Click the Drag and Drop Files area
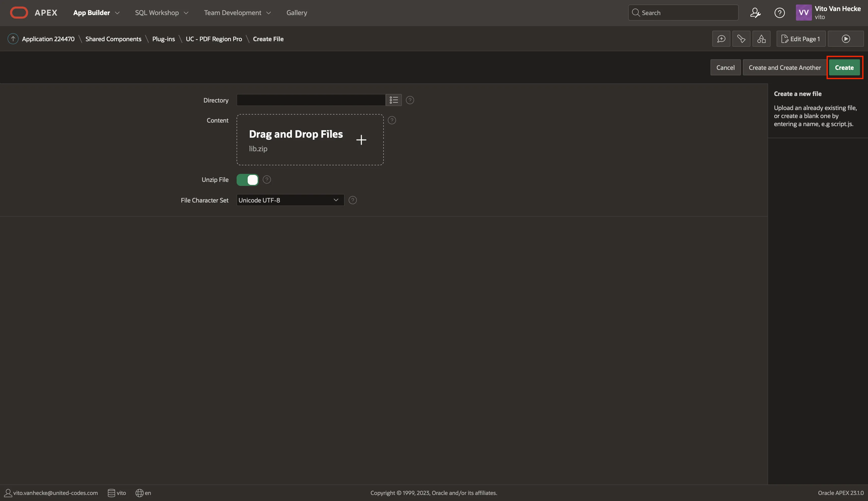868x501 pixels. click(310, 140)
